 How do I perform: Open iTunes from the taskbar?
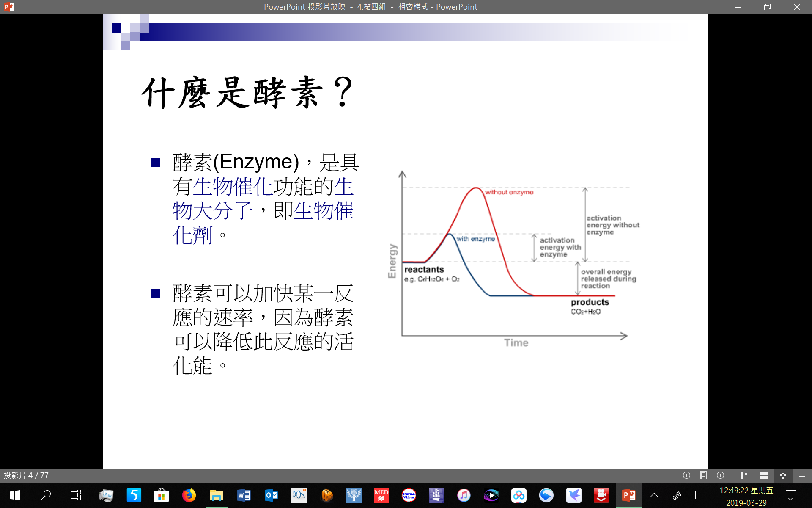coord(464,495)
